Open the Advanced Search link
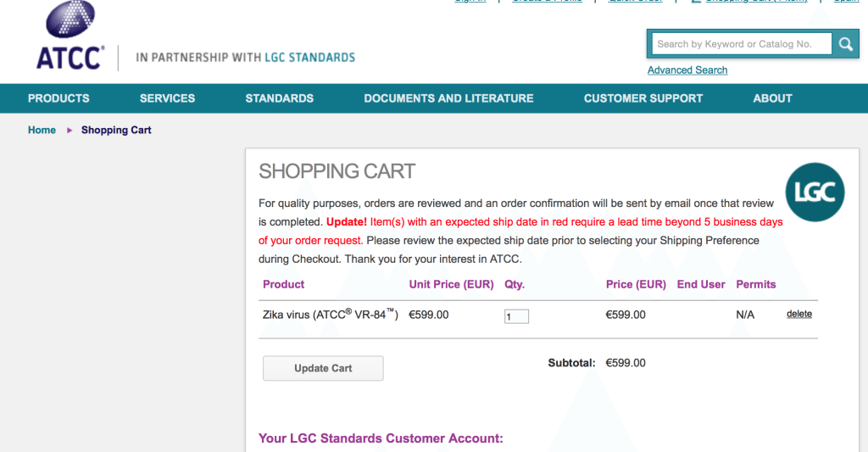Image resolution: width=868 pixels, height=452 pixels. coord(687,70)
